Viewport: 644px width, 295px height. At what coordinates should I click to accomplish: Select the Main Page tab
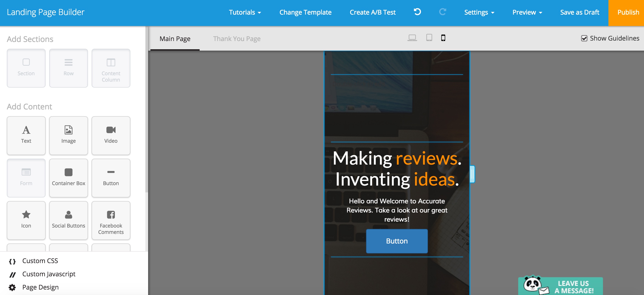[x=175, y=39]
